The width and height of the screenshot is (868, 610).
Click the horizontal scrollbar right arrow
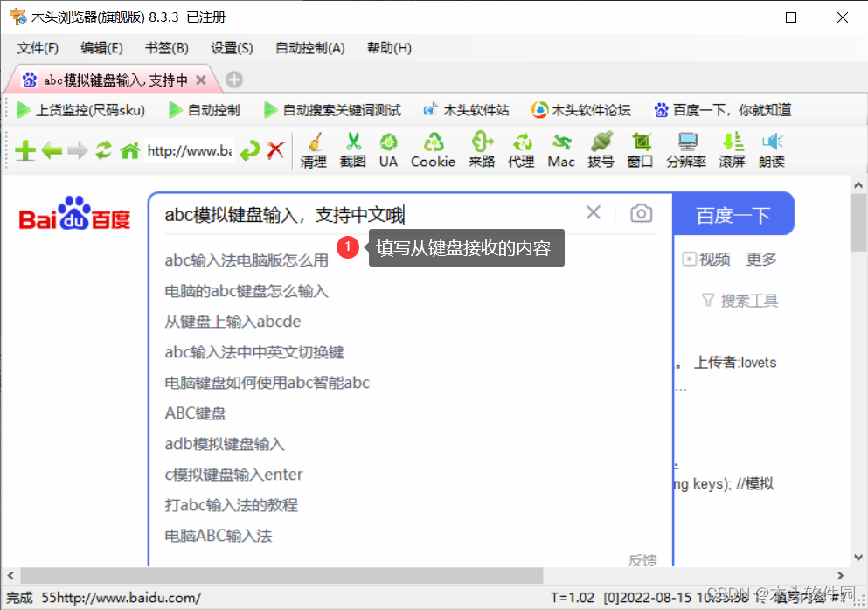(x=840, y=576)
